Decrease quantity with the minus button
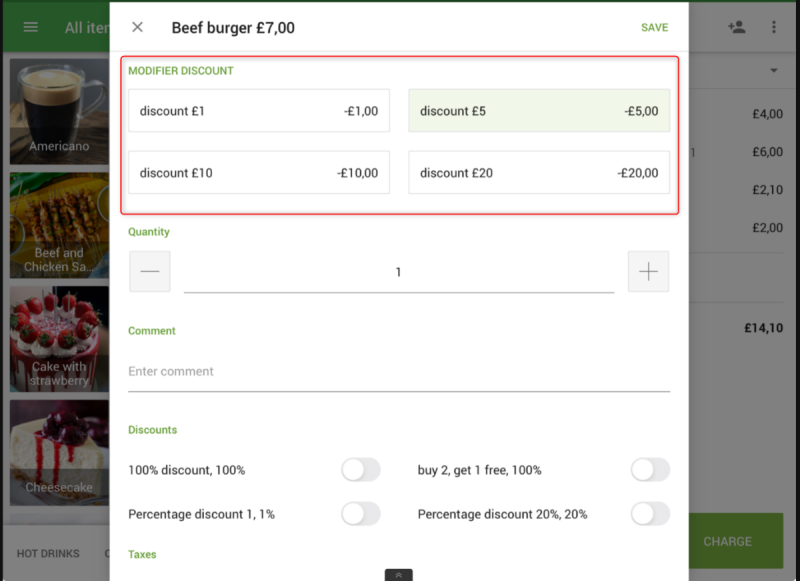 (149, 271)
